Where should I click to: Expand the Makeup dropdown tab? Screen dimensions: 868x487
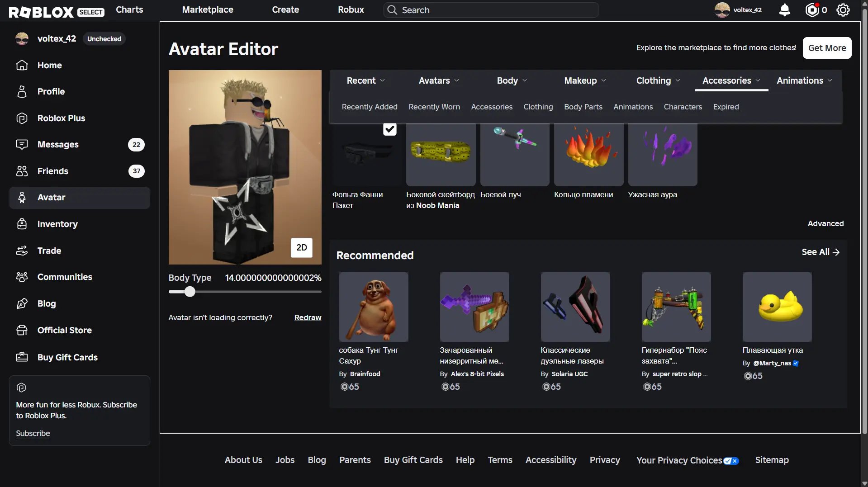(585, 80)
